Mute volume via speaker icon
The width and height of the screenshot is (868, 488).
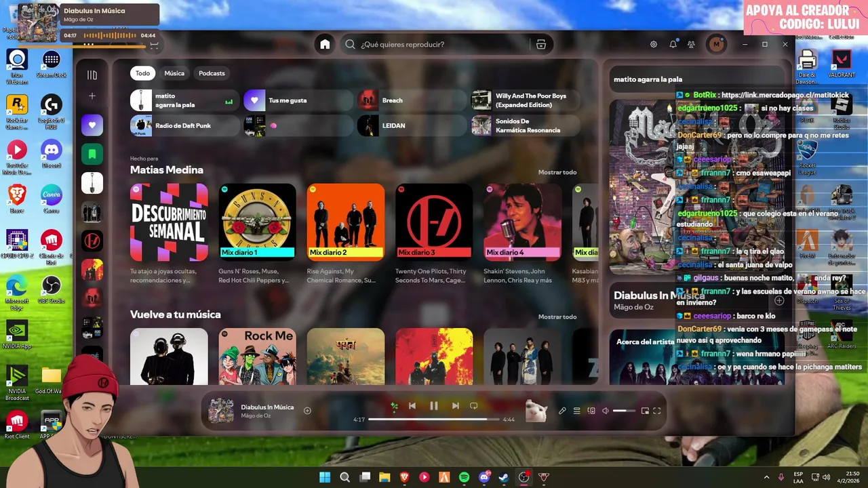tap(606, 411)
